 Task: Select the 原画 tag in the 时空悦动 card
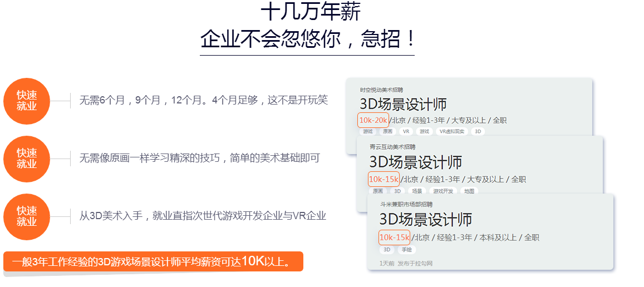pyautogui.click(x=387, y=132)
